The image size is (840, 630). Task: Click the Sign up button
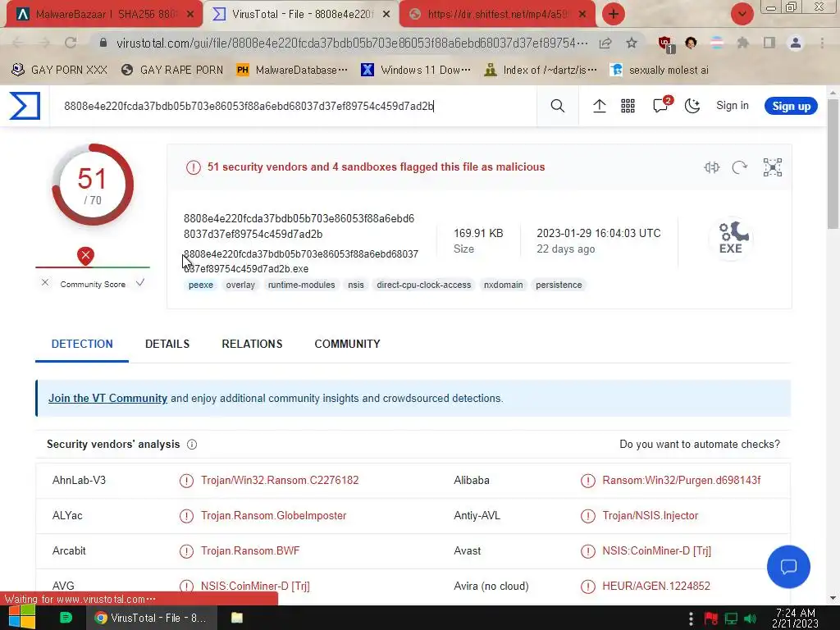[791, 106]
